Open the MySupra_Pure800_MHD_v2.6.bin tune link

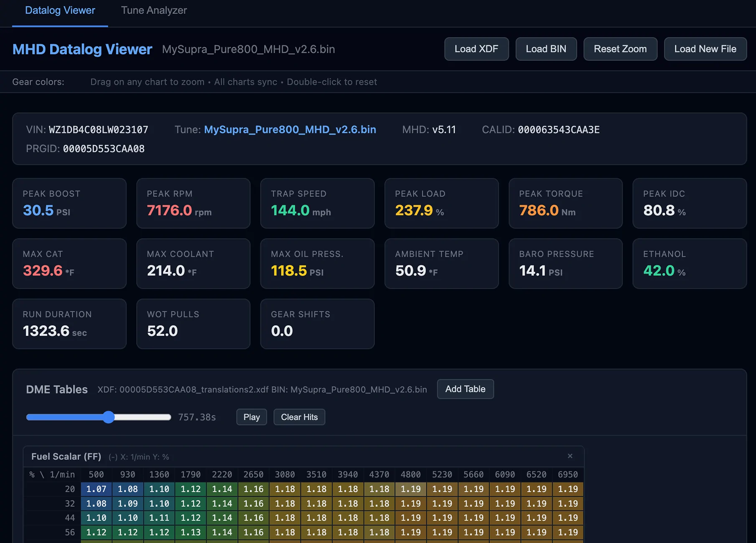290,129
